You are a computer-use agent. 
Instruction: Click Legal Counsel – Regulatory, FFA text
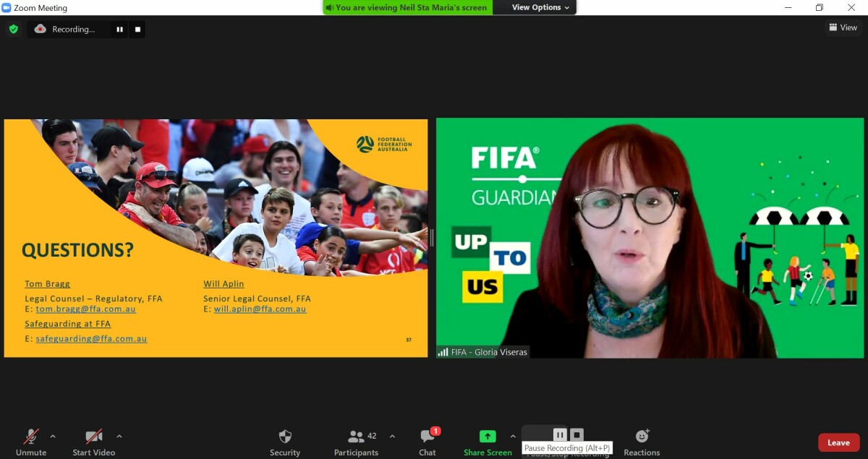pyautogui.click(x=93, y=298)
